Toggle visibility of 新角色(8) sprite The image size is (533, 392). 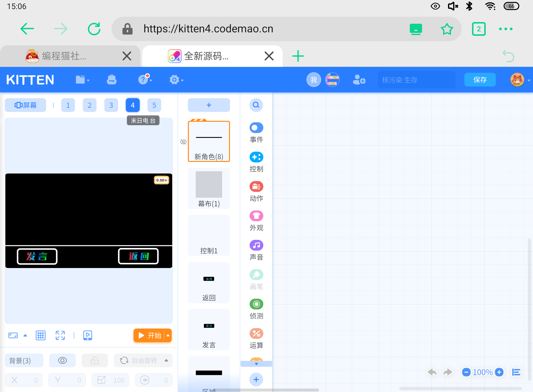coord(183,142)
